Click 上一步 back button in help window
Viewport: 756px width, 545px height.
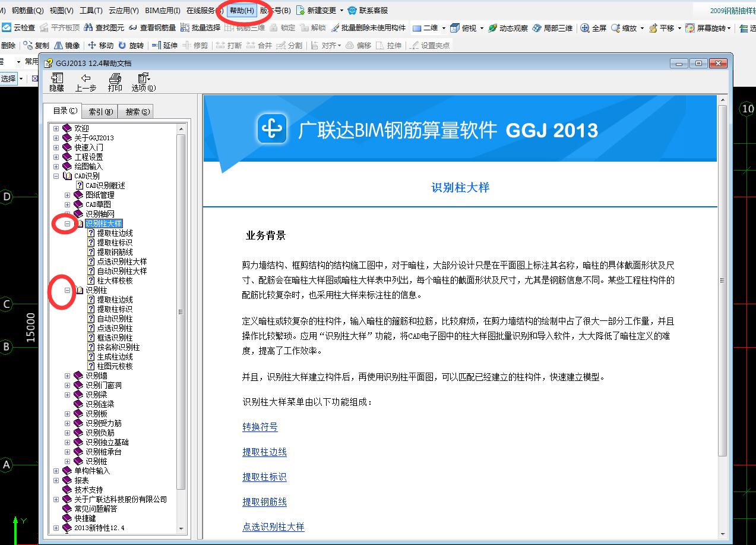point(86,82)
